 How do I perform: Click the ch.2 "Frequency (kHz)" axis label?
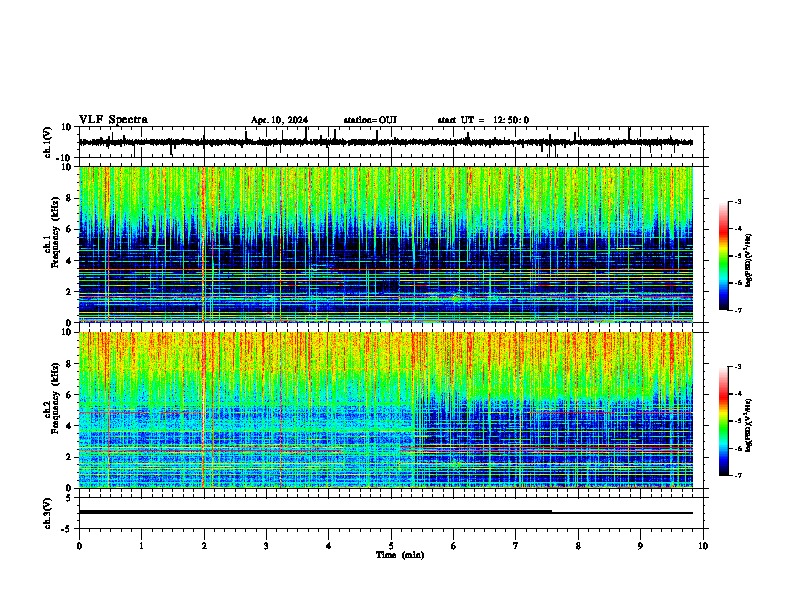coord(55,398)
